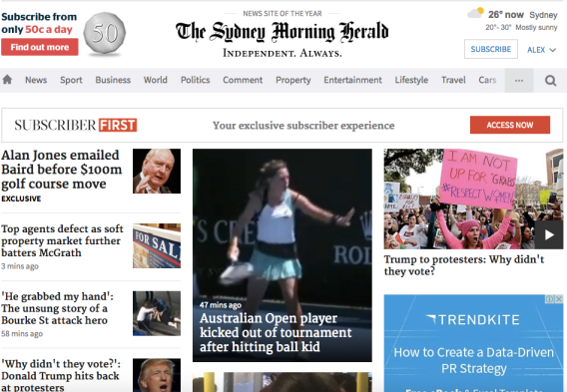Screen dimensions: 567x392
Task: Open 'Why didn't they vote?' Donald Trump story
Action: pos(61,375)
